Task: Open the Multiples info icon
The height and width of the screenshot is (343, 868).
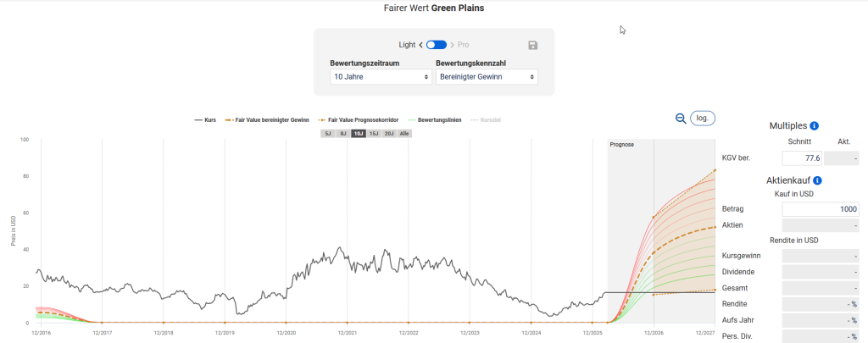Action: pyautogui.click(x=814, y=125)
